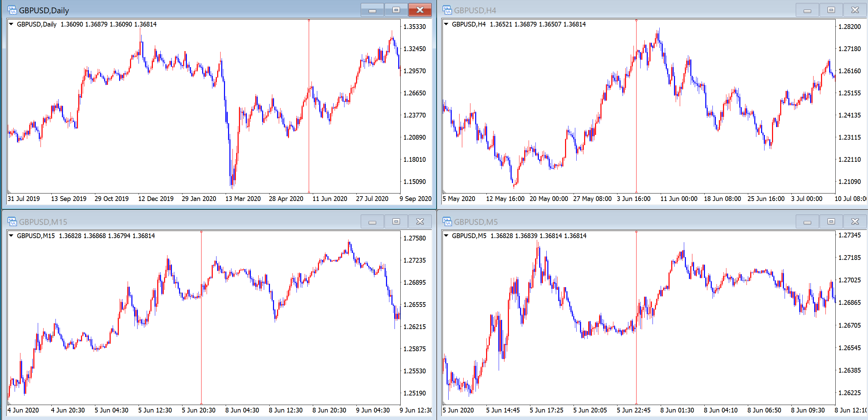868x420 pixels.
Task: Select the vertical line marker top on M5 chart
Action: (636, 232)
